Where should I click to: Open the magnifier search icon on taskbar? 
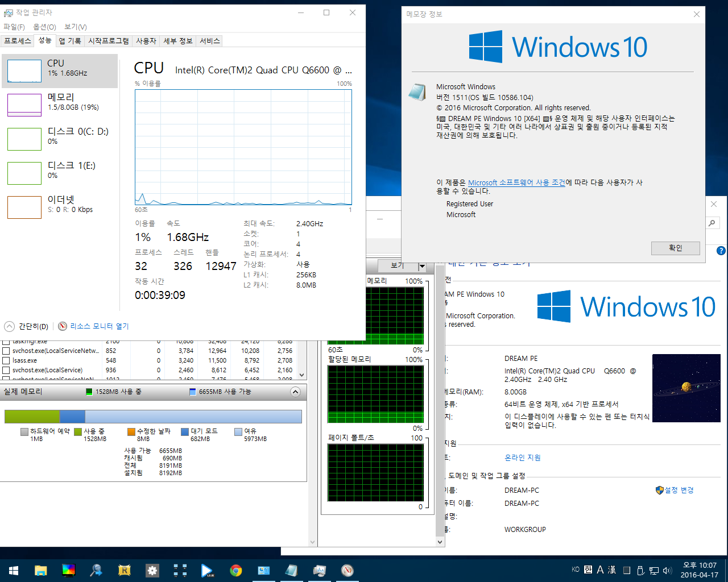coord(96,570)
